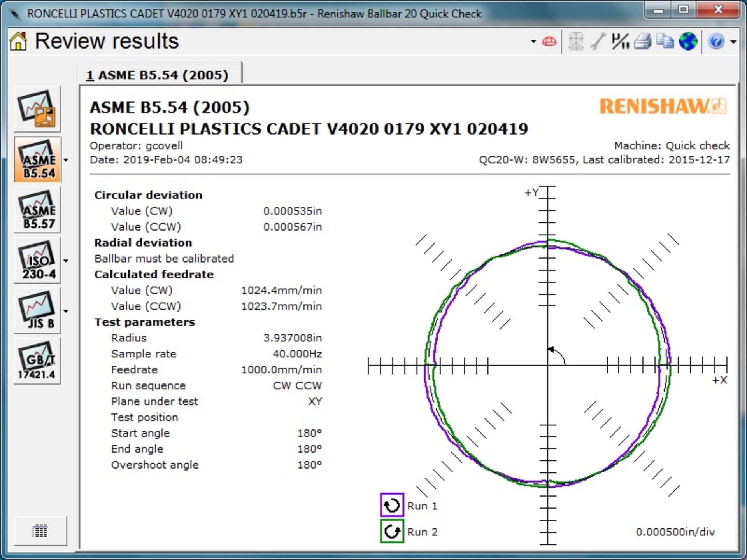747x560 pixels.
Task: Click the End angle row label
Action: pos(137,449)
